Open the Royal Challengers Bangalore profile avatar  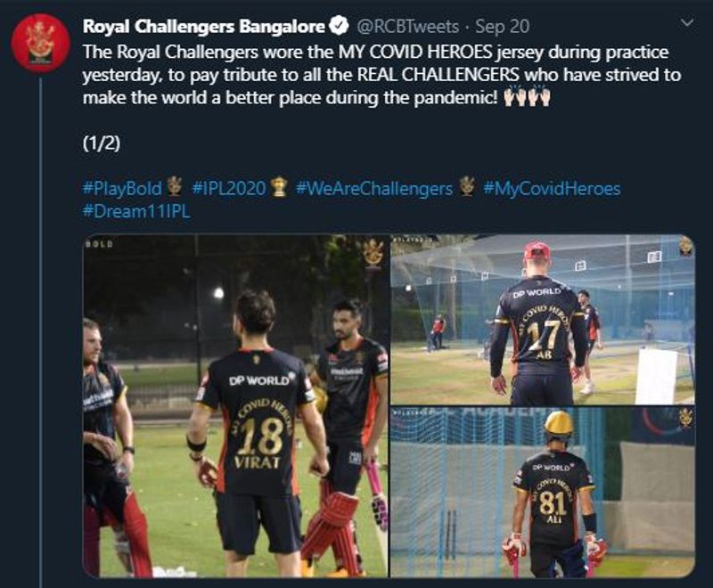click(40, 43)
